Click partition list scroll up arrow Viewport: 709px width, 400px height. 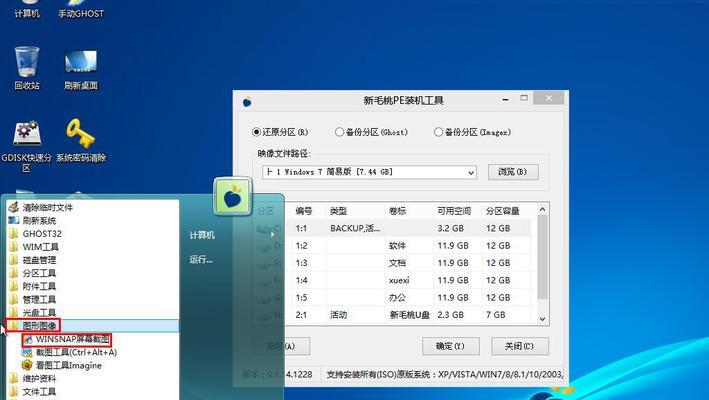coord(543,209)
